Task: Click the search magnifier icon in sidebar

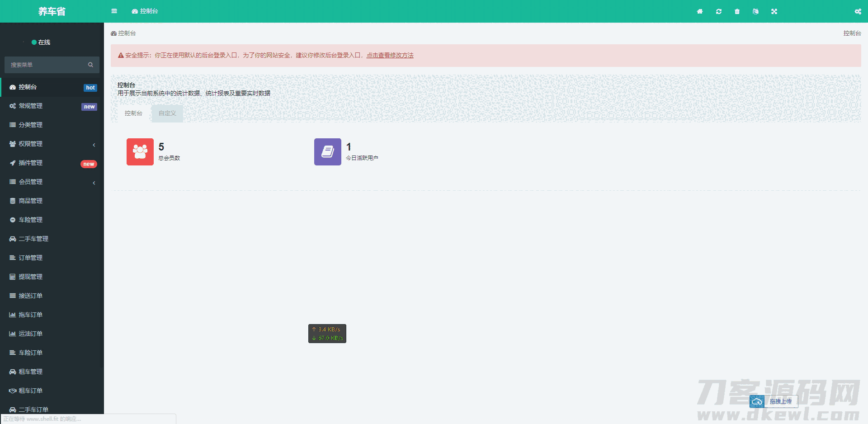Action: click(x=90, y=65)
